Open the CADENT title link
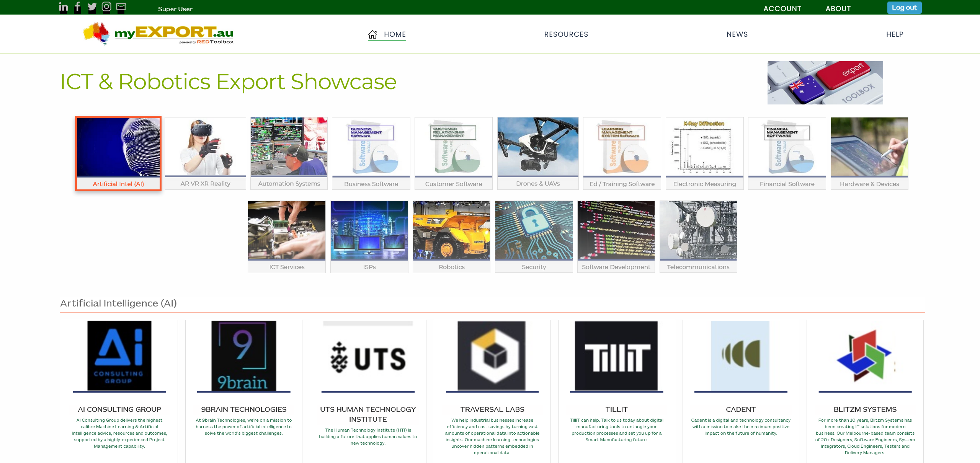The width and height of the screenshot is (980, 463). point(741,409)
